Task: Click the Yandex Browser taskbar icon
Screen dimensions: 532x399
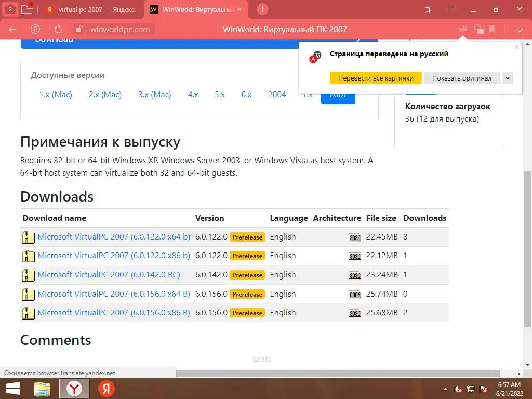Action: pos(74,389)
